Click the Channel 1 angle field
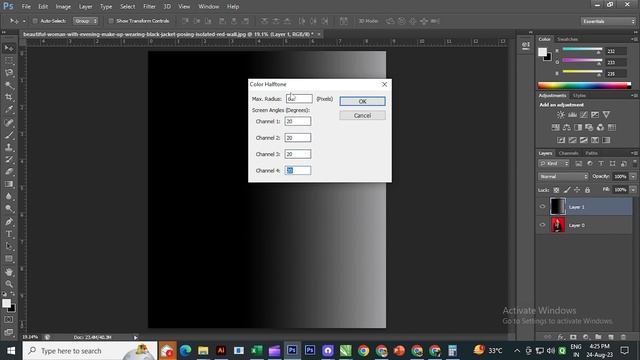 [x=298, y=121]
